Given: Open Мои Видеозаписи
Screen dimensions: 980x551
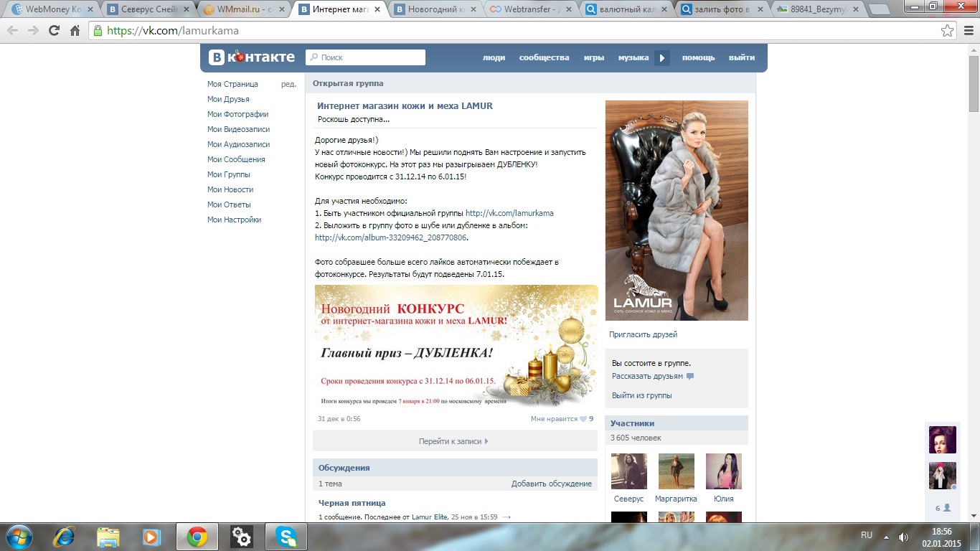Looking at the screenshot, I should pyautogui.click(x=238, y=129).
